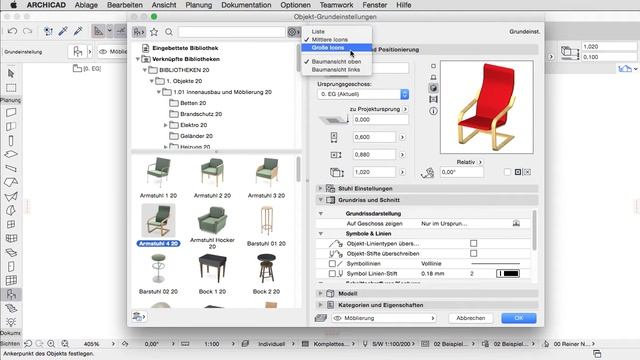
Task: Toggle layer visibility eye in infobox
Action: (103, 52)
